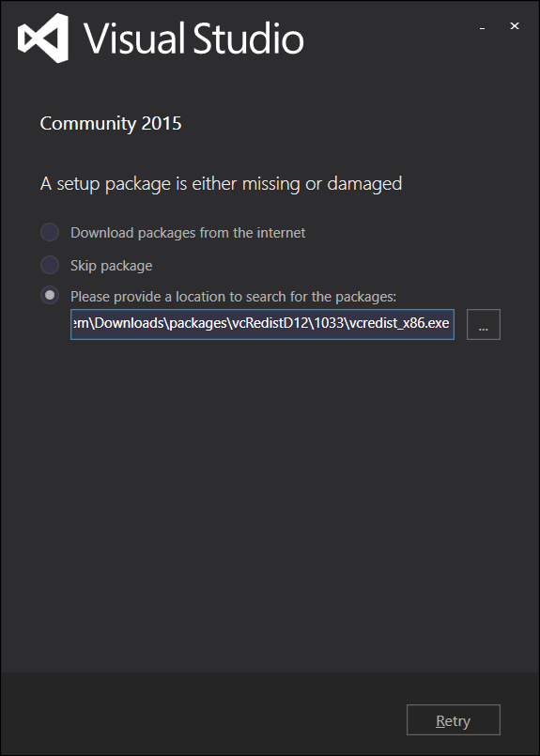
Task: Focus the package location path field
Action: 262,325
